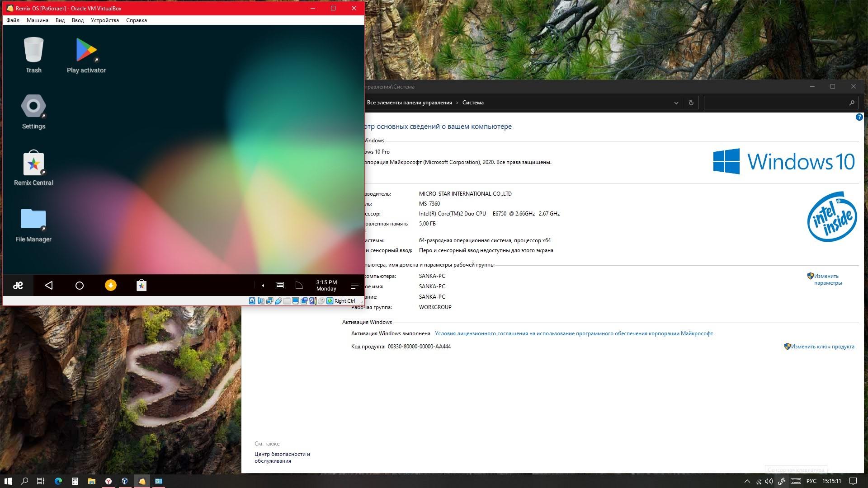Launch Yandex Browser from the Windows taskbar
The height and width of the screenshot is (488, 868).
[x=108, y=481]
